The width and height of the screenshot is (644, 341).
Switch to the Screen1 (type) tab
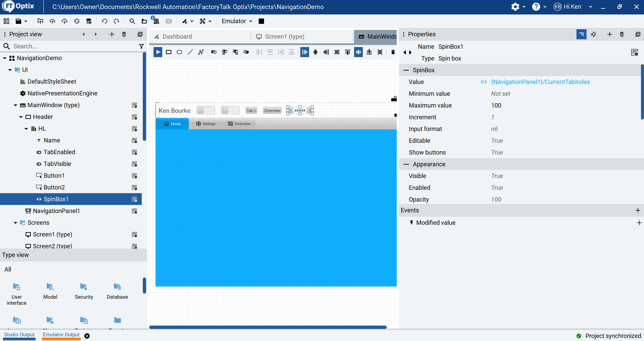(x=302, y=37)
